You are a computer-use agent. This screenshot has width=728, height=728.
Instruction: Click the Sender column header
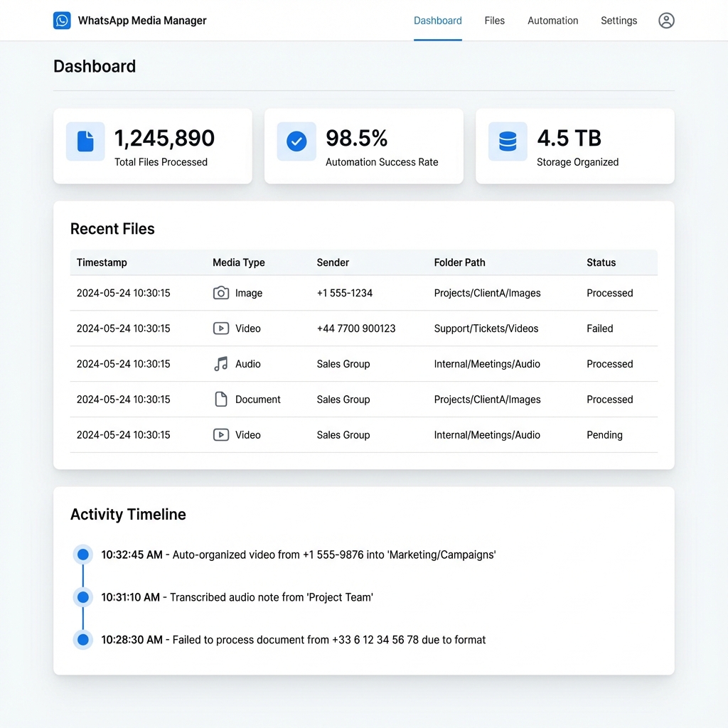(x=333, y=262)
